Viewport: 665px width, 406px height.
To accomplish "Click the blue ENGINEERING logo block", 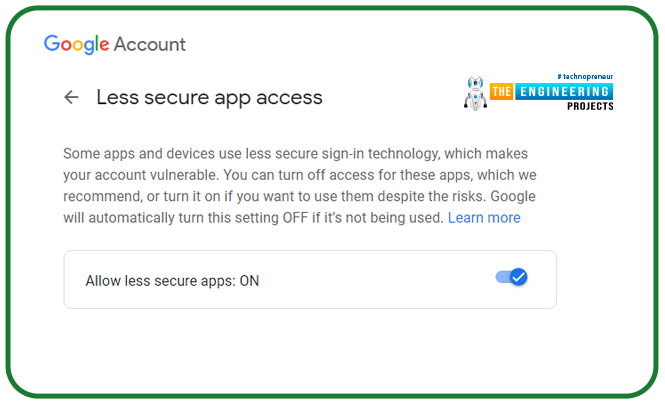I will [564, 91].
